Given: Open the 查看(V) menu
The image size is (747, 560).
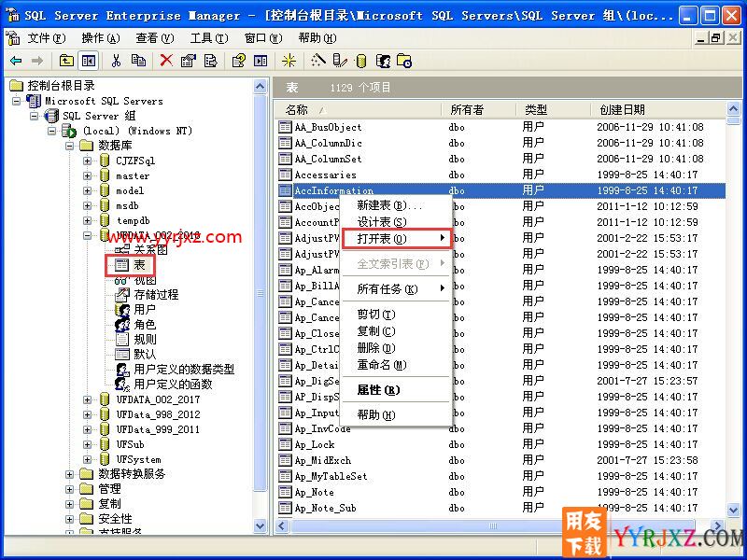Looking at the screenshot, I should point(155,37).
